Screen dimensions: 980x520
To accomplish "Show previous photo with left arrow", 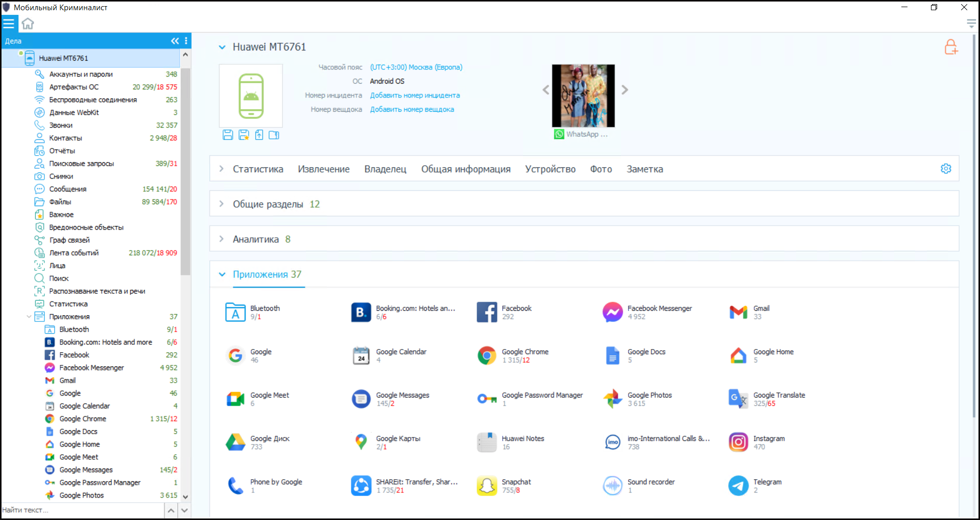I will pyautogui.click(x=545, y=90).
